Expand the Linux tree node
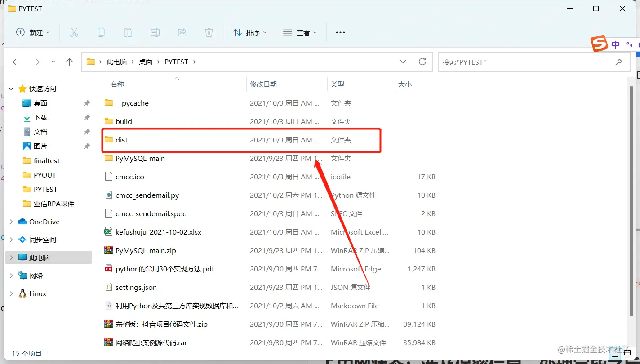Viewport: 640px width, 364px height. click(x=11, y=293)
